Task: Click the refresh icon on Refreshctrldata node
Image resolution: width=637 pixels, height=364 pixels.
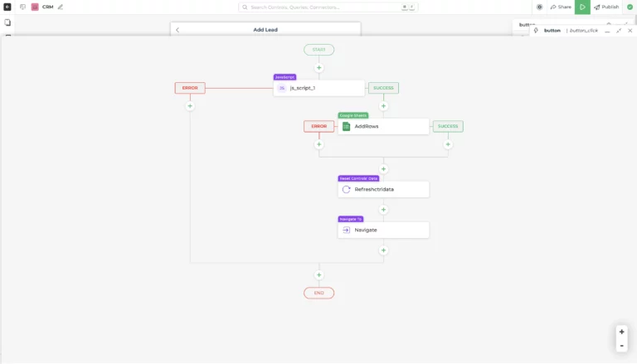Action: coord(347,189)
